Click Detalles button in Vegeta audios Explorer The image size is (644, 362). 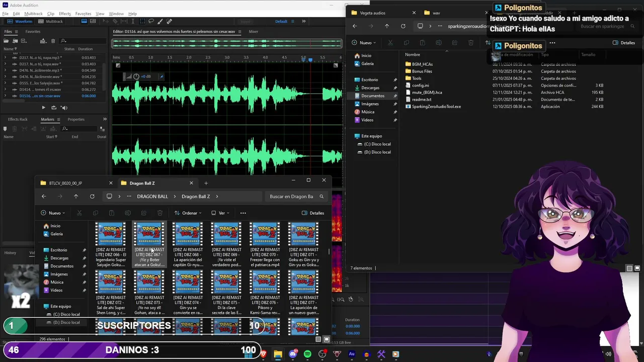pyautogui.click(x=624, y=43)
